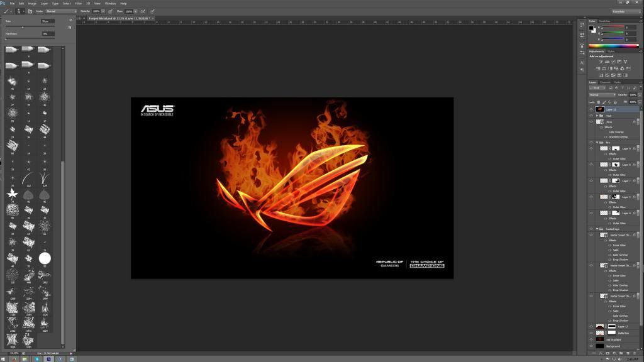Hide the Layer 12 layer
Screen dimensions: 644x362
[x=591, y=327]
